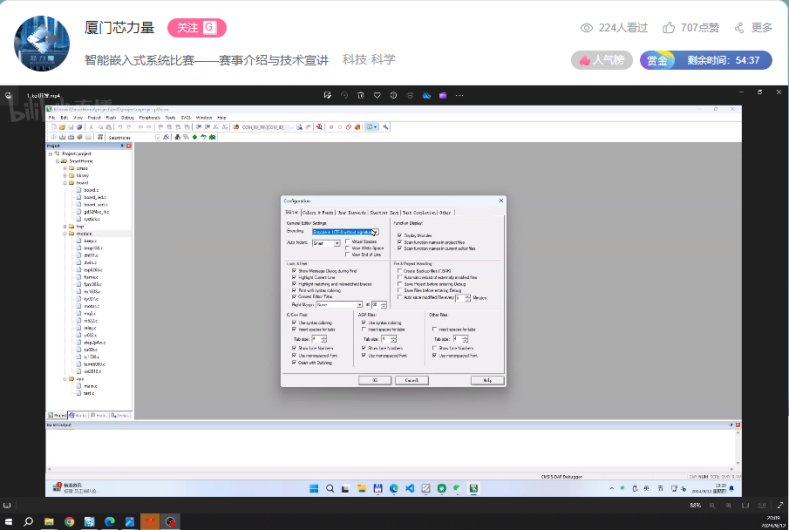This screenshot has width=789, height=530.
Task: Click the streamer avatar thumbnail
Action: [x=42, y=43]
